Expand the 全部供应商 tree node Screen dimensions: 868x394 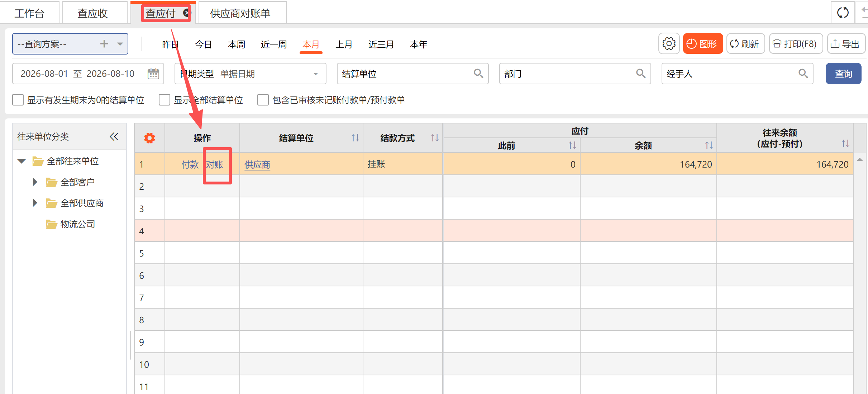[35, 203]
